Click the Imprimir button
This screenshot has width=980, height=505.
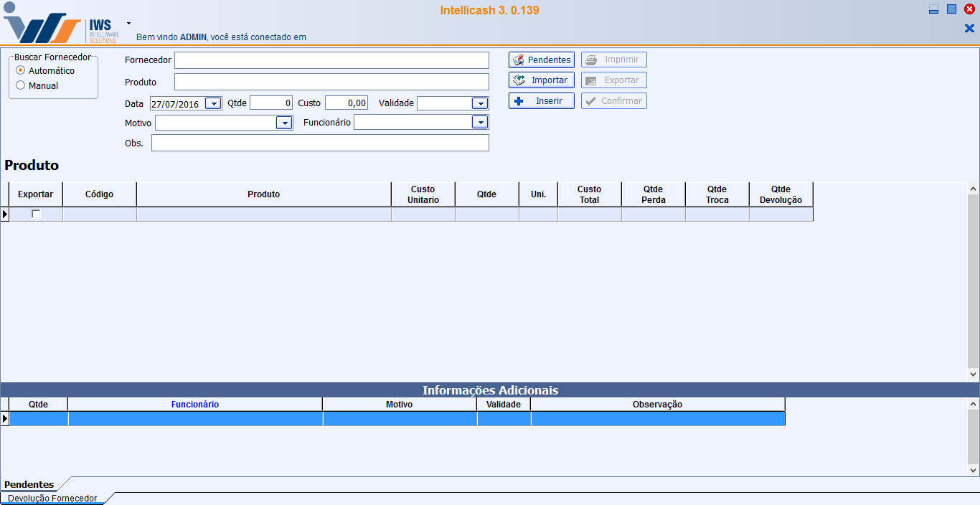614,60
